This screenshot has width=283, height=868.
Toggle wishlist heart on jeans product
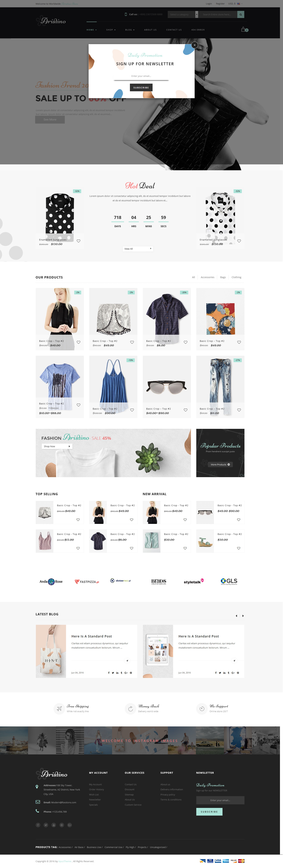click(x=239, y=410)
